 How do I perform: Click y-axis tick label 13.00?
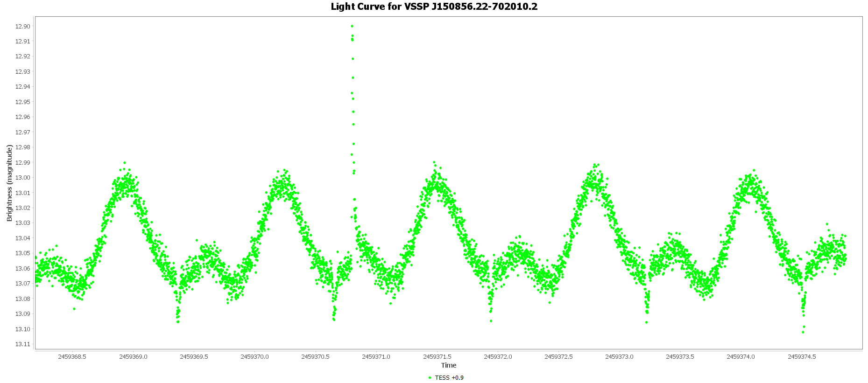click(22, 178)
